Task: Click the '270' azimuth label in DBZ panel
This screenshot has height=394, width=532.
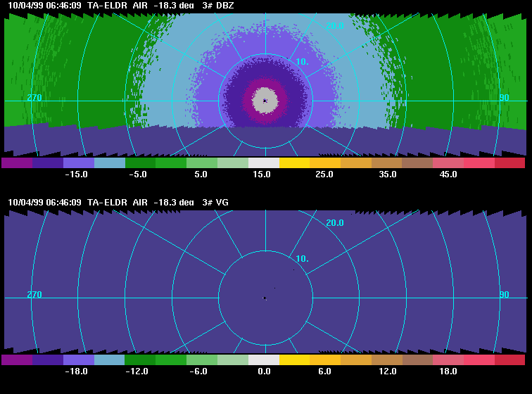Action: [34, 98]
